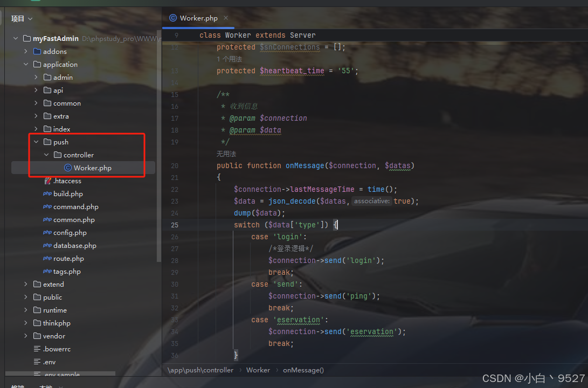Click the project tree vertical scrollbar
This screenshot has height=388, width=588.
pyautogui.click(x=158, y=146)
